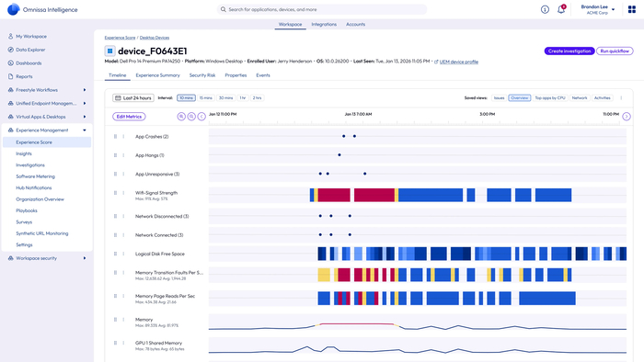
Task: Select the 30 mins interval
Action: click(x=226, y=98)
